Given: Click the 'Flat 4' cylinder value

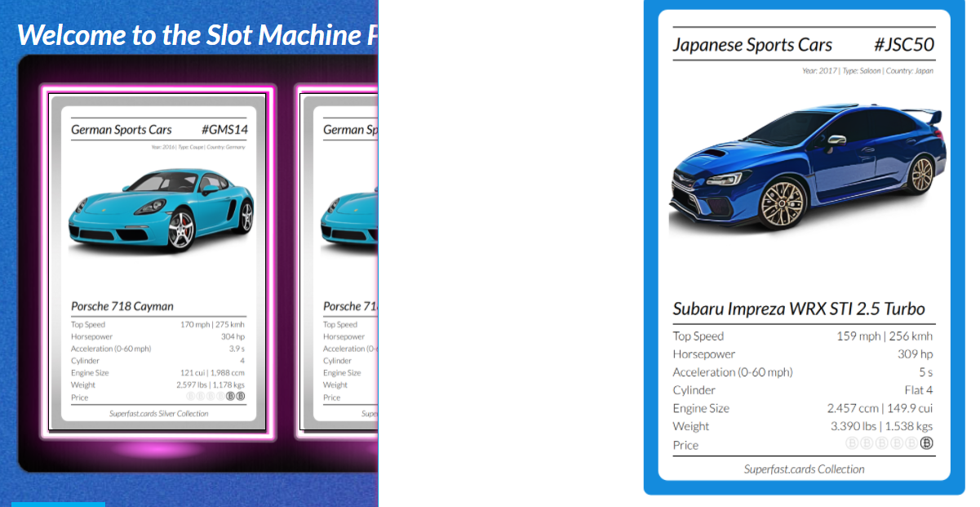Looking at the screenshot, I should coord(919,389).
